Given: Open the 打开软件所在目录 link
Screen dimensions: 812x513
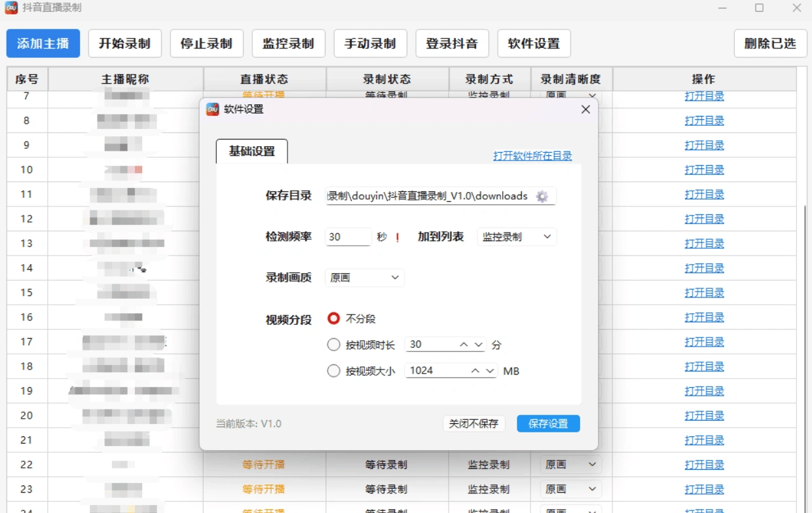Looking at the screenshot, I should pyautogui.click(x=532, y=156).
